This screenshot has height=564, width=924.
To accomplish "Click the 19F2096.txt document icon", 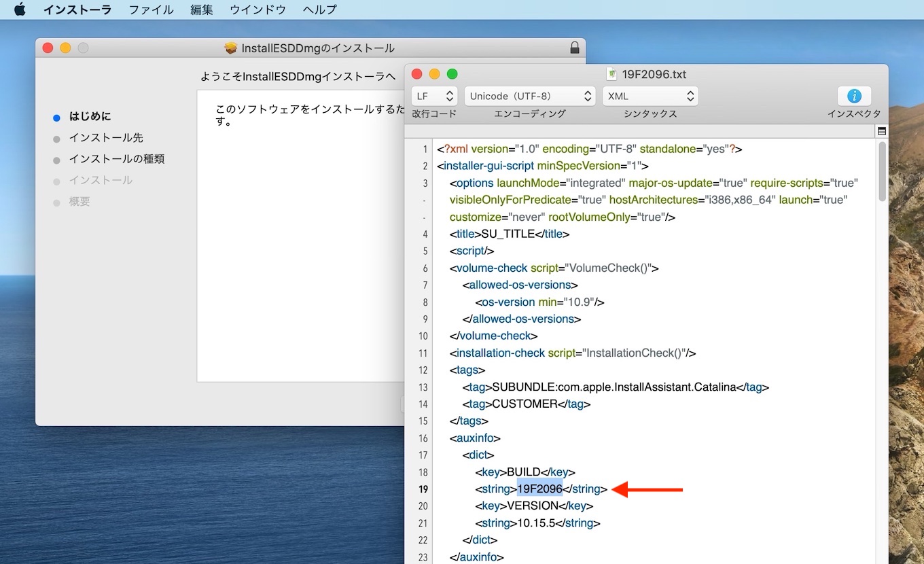I will [612, 74].
